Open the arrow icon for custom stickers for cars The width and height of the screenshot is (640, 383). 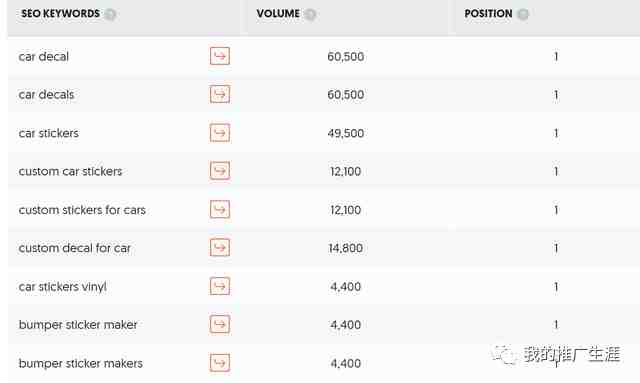tap(220, 209)
